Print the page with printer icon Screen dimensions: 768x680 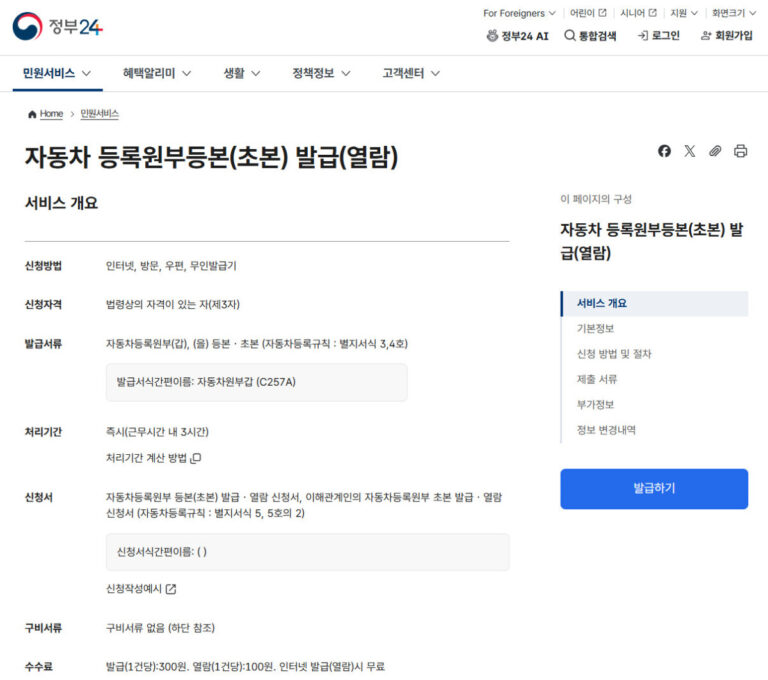click(741, 151)
